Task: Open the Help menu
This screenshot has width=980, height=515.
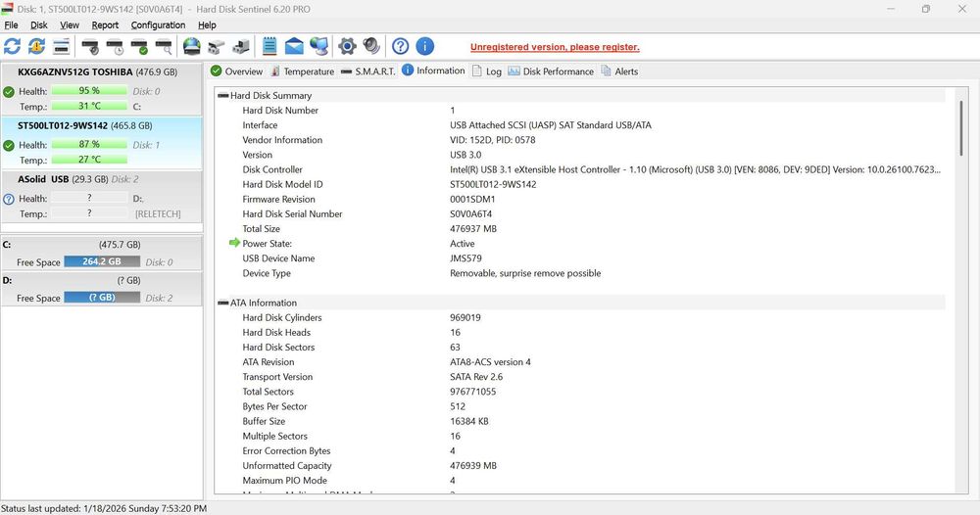Action: click(x=207, y=25)
